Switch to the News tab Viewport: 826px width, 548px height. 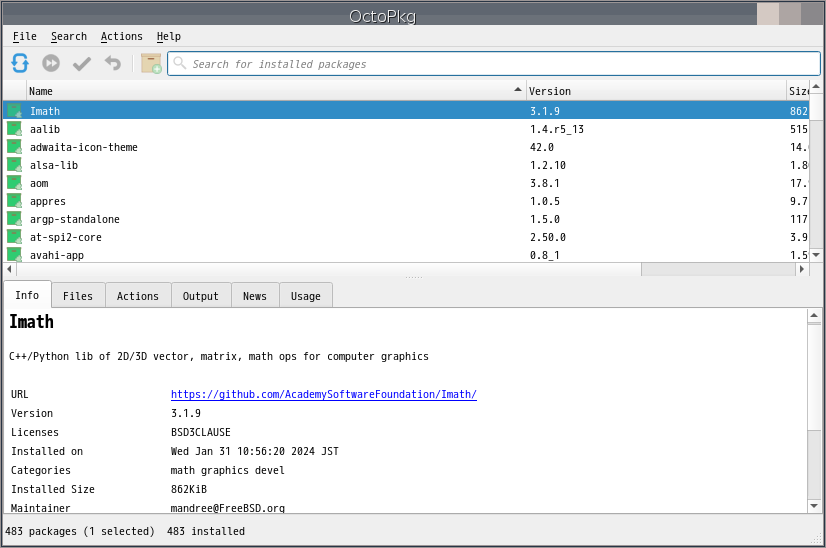point(255,296)
